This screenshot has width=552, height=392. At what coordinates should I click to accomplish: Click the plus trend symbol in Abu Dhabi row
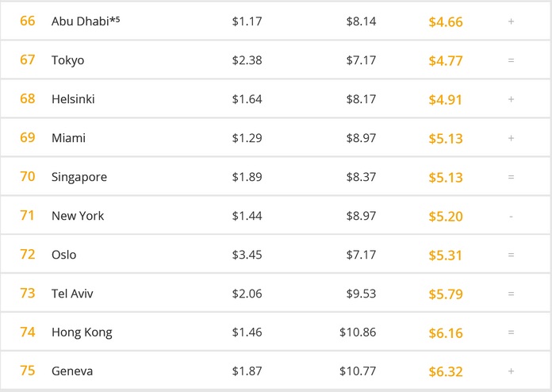(x=511, y=21)
